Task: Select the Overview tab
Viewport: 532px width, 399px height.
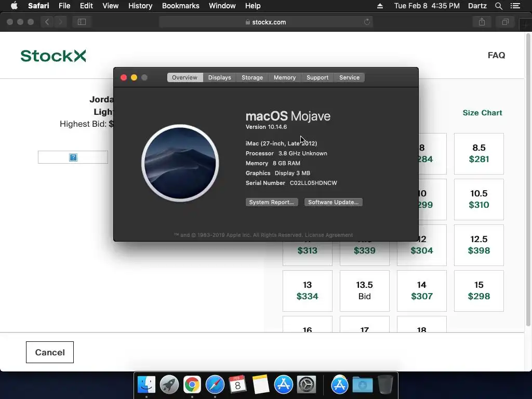Action: click(x=184, y=77)
